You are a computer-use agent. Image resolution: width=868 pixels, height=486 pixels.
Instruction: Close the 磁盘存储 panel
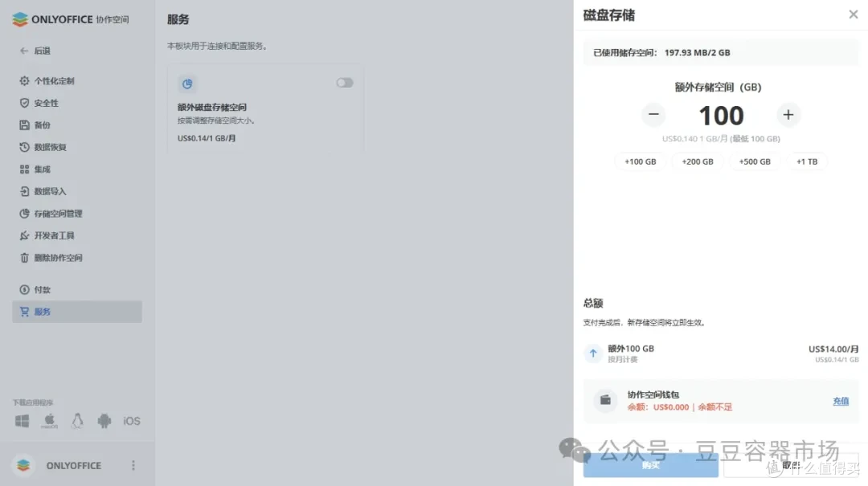pyautogui.click(x=853, y=14)
